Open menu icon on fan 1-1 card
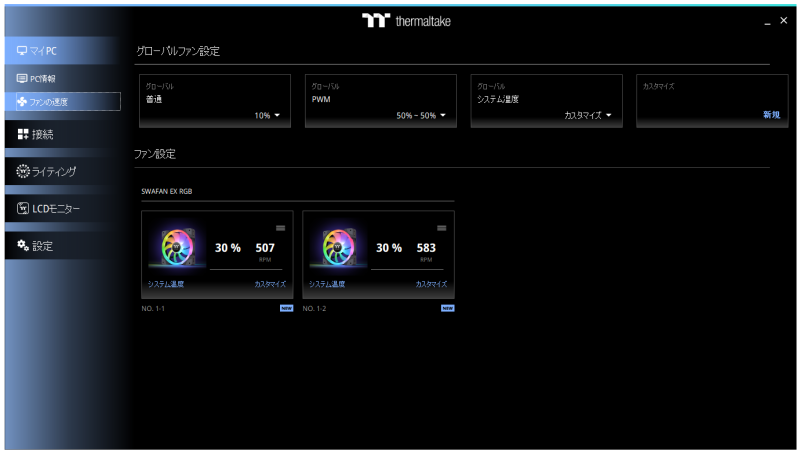 (x=280, y=228)
